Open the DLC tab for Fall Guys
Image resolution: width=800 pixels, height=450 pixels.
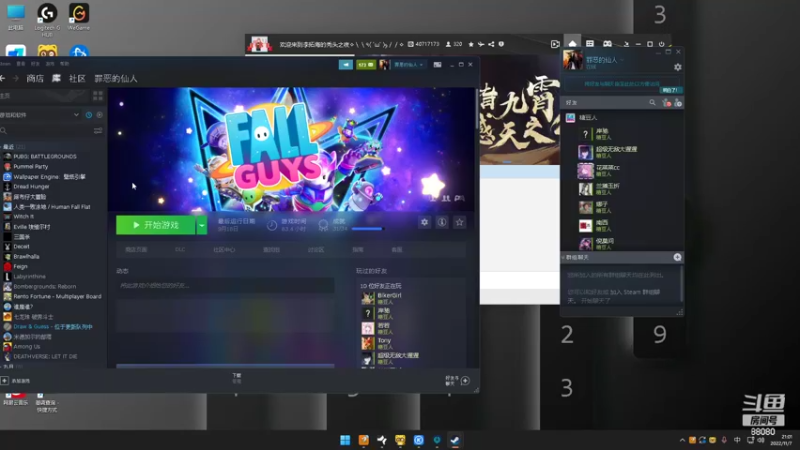click(x=180, y=249)
